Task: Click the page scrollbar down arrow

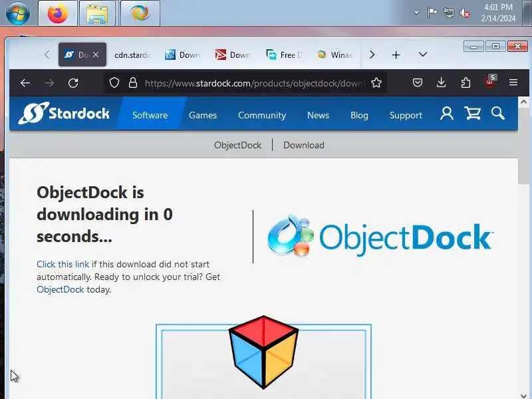Action: coord(523,396)
